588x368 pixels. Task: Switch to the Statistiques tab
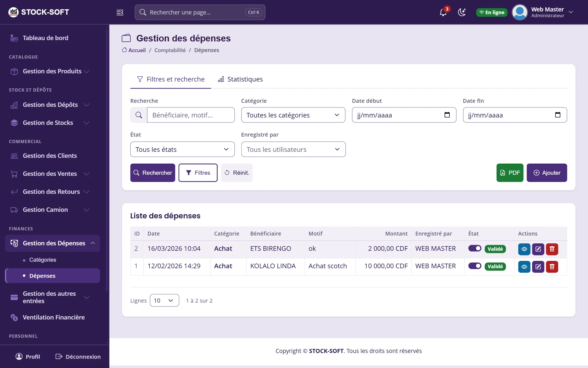point(240,79)
